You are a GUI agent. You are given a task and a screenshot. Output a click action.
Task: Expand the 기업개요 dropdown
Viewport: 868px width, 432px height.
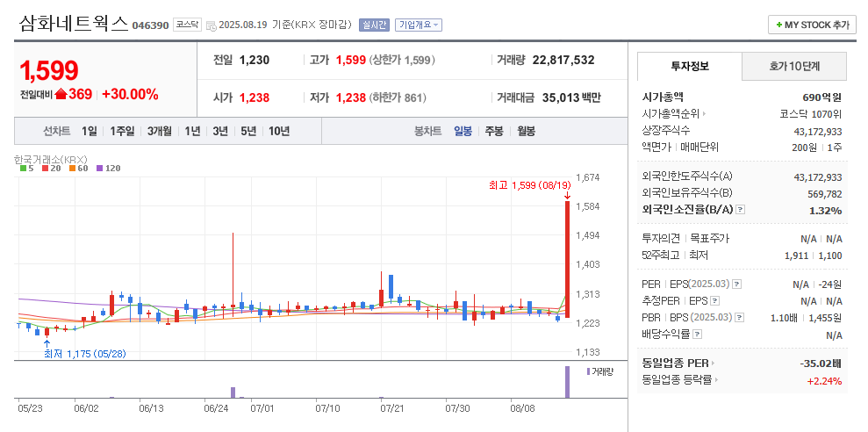(x=418, y=25)
